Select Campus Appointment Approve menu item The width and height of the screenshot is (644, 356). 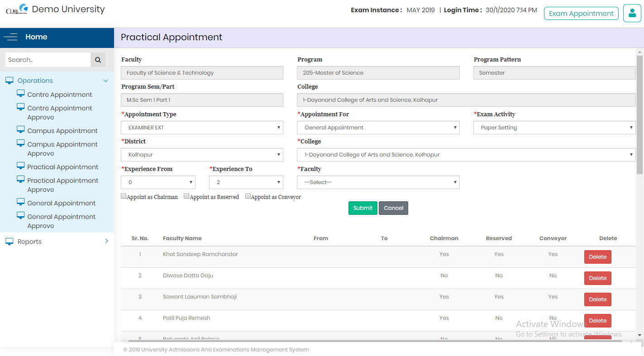[x=62, y=149]
